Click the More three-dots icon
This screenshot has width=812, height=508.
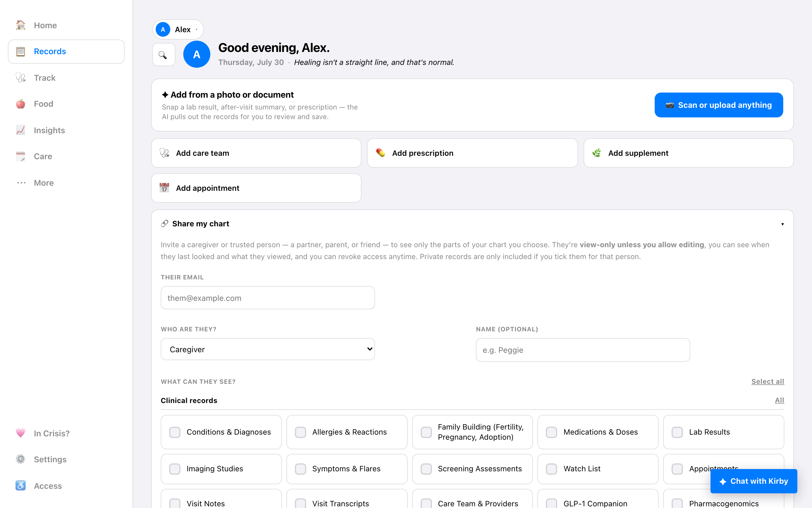pos(21,183)
